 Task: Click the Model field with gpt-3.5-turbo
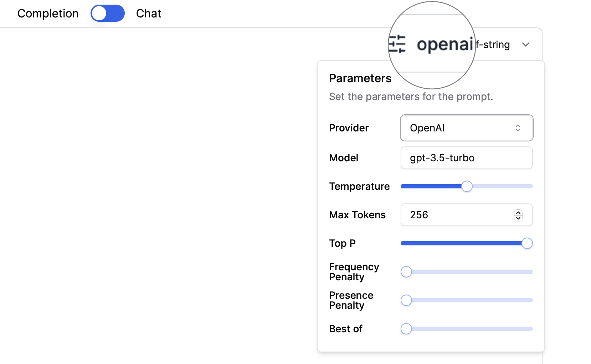[x=466, y=158]
